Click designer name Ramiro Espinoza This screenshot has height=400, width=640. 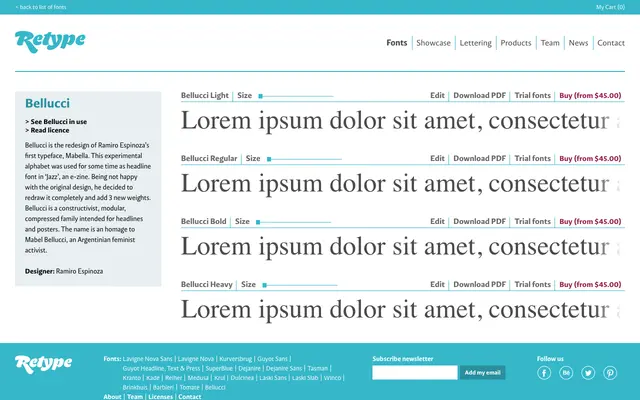click(x=79, y=271)
